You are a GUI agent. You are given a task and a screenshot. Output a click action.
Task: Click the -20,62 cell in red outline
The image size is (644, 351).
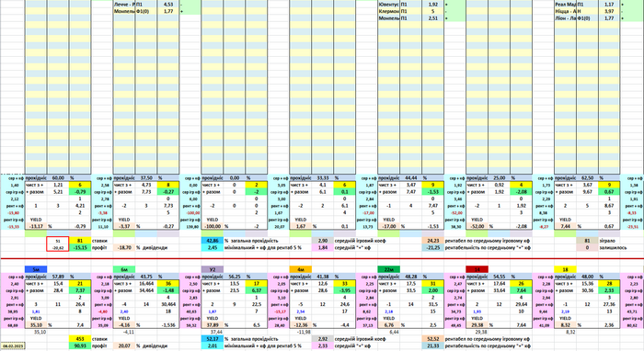[58, 248]
